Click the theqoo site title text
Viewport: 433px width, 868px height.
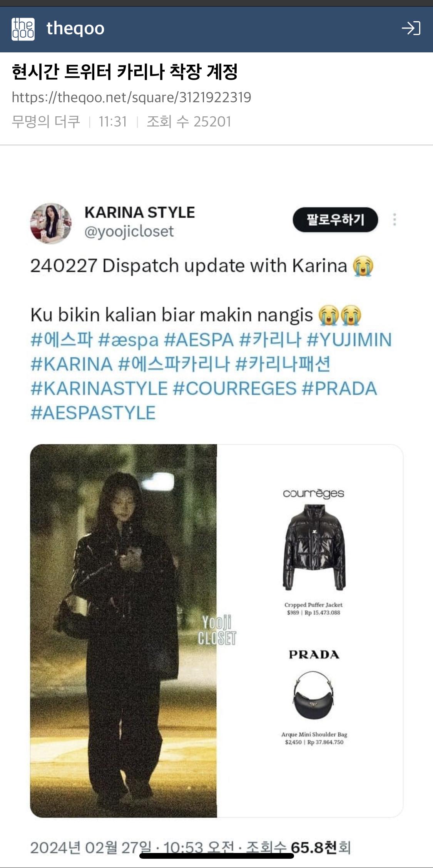pos(75,28)
